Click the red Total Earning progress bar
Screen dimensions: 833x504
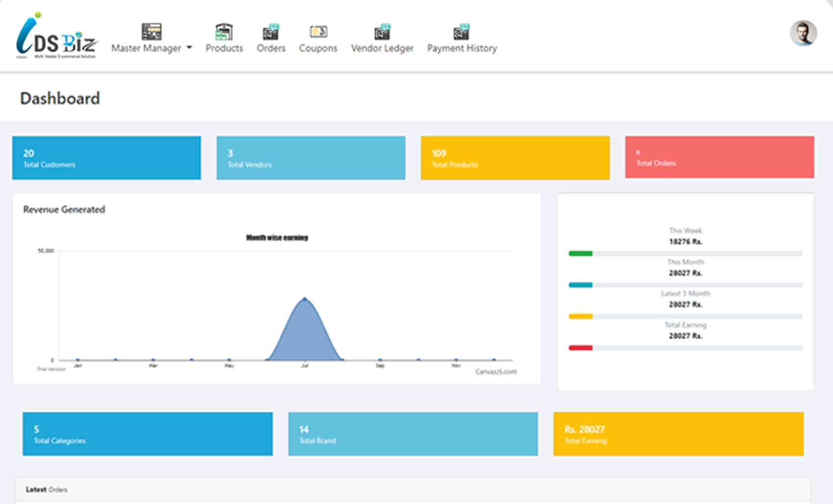pos(581,348)
